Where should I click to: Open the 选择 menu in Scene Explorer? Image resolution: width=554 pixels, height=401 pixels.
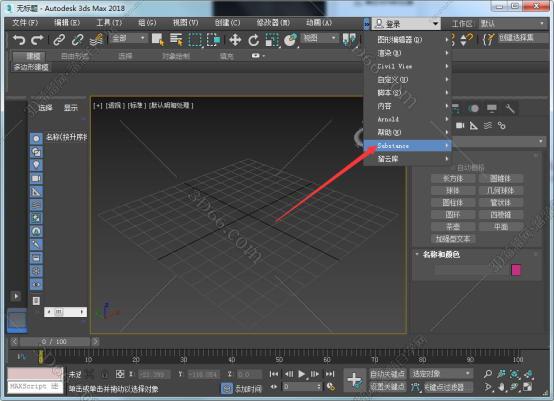(x=45, y=108)
